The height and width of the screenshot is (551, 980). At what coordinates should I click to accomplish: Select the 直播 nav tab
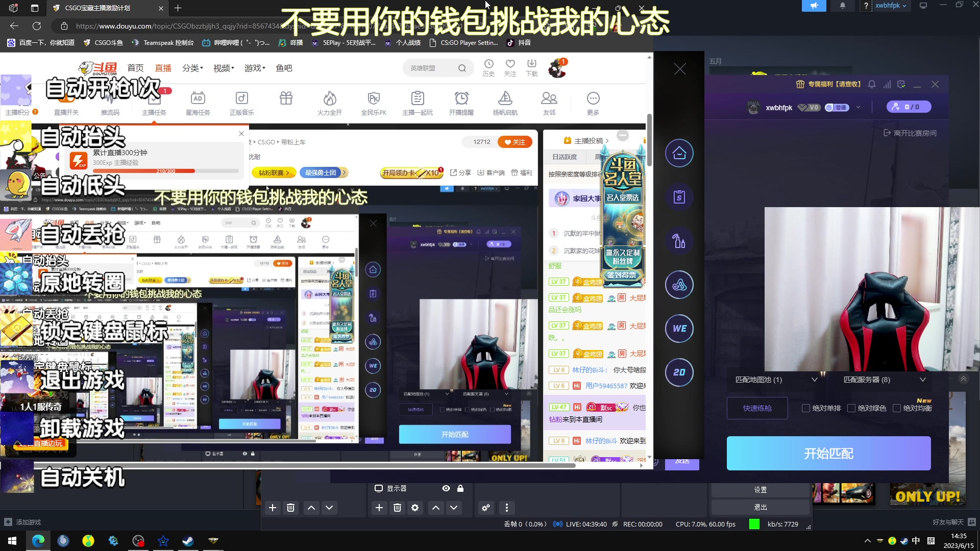[x=163, y=68]
